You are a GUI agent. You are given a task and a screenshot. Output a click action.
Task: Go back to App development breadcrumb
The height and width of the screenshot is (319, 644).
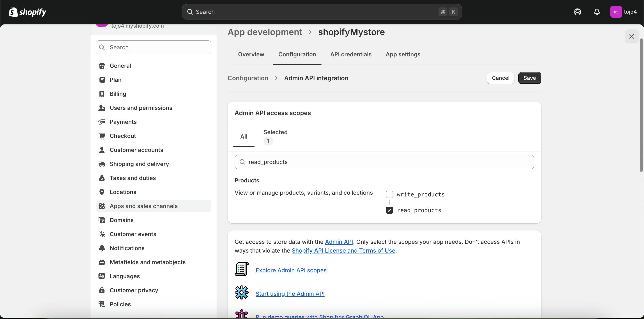(265, 32)
